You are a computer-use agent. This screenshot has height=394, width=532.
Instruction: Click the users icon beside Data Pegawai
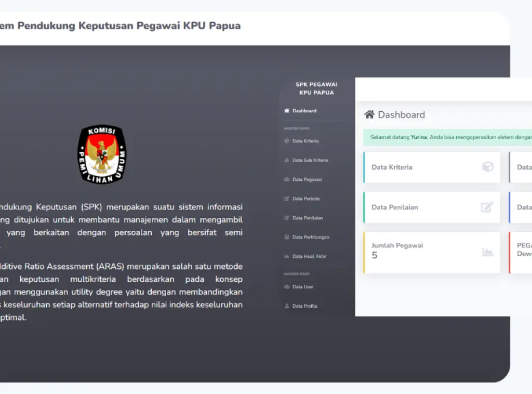point(287,179)
